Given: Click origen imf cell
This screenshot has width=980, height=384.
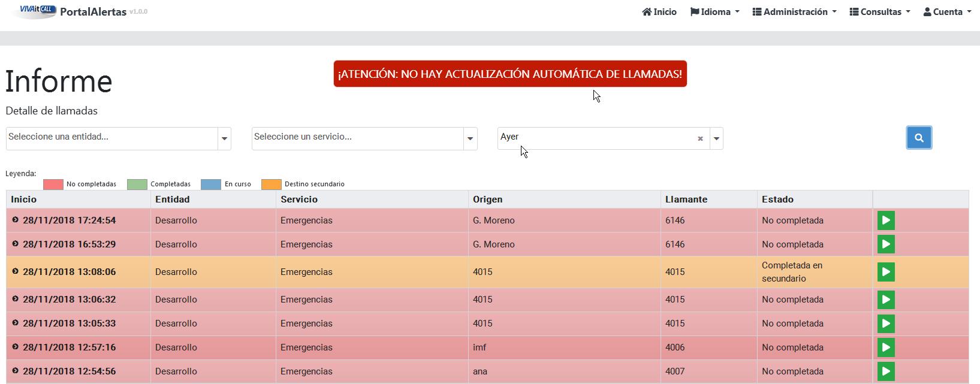Looking at the screenshot, I should click(x=480, y=347).
